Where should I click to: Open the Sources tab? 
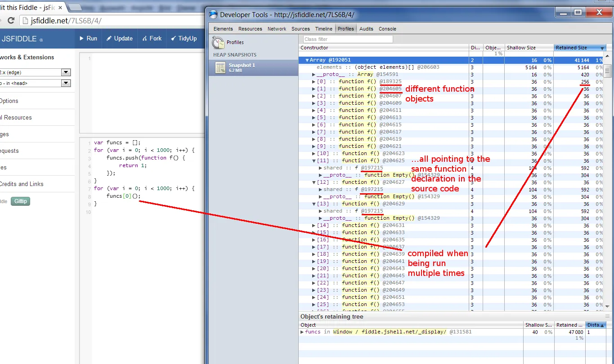coord(300,29)
